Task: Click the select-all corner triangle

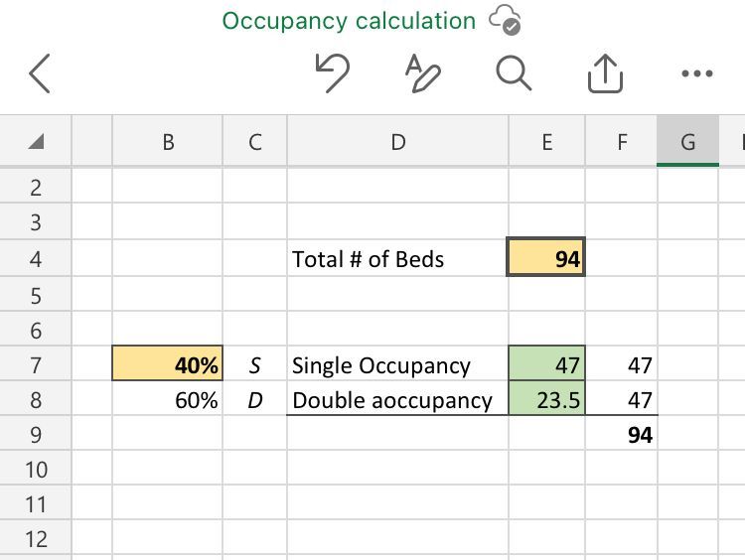Action: [35, 142]
